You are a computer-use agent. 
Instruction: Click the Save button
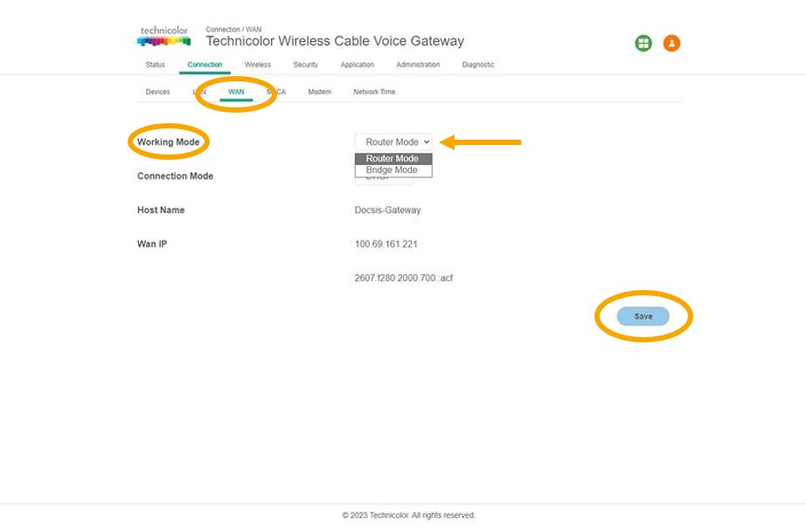point(643,316)
